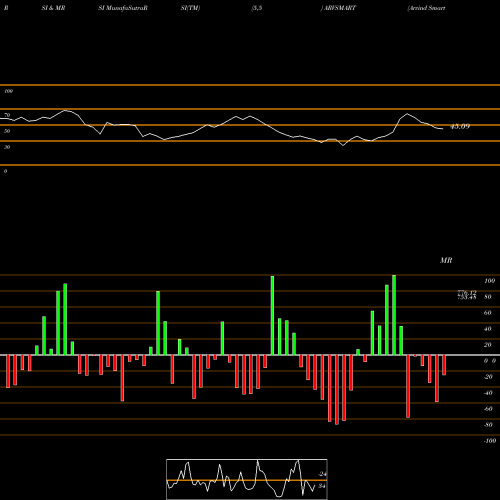500x500 pixels.
Task: Click the 'MR' panel title
Action: pyautogui.click(x=446, y=260)
